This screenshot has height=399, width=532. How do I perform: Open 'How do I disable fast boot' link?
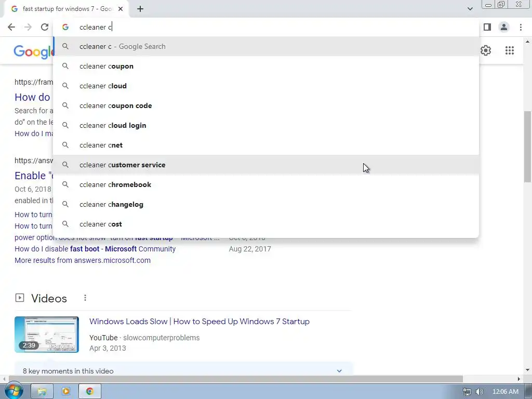pyautogui.click(x=95, y=249)
